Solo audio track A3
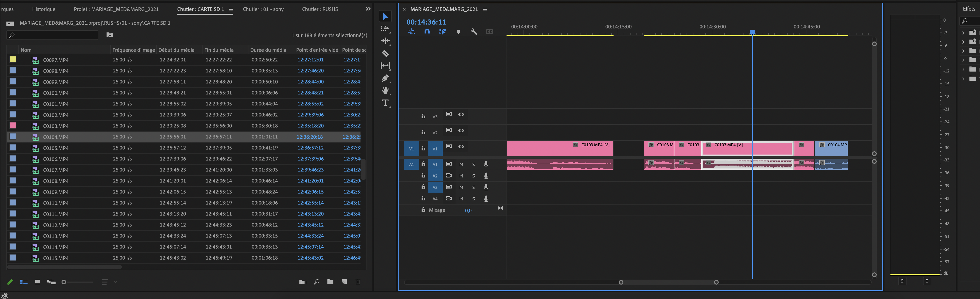980x299 pixels. (474, 187)
